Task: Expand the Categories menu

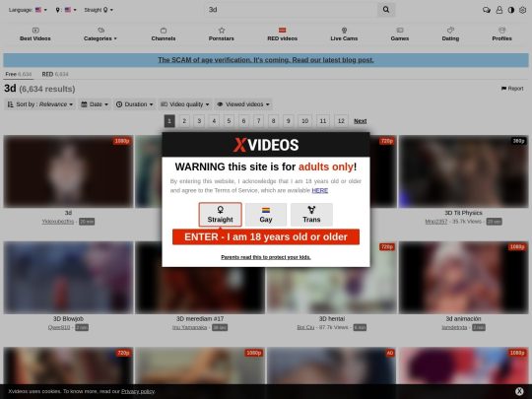Action: point(100,34)
